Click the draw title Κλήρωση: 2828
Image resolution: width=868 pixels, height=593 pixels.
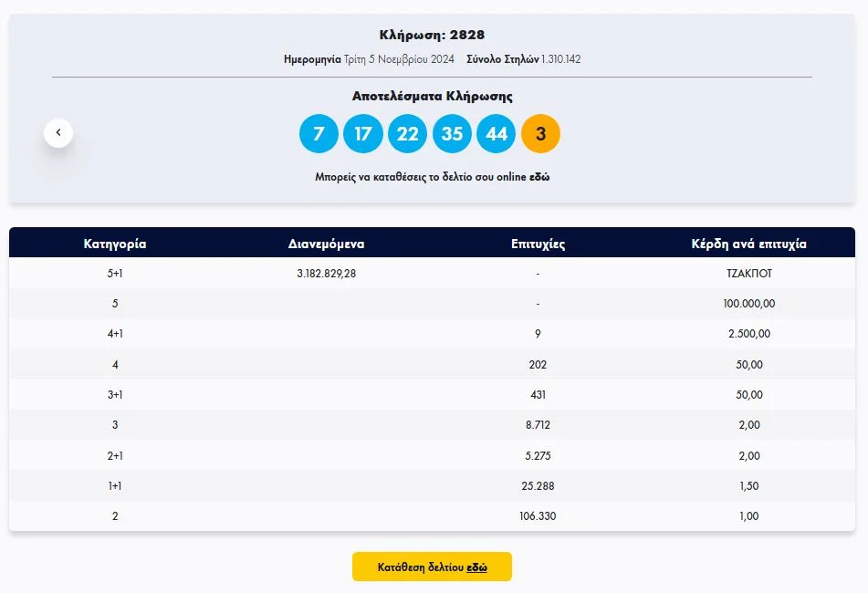point(432,35)
